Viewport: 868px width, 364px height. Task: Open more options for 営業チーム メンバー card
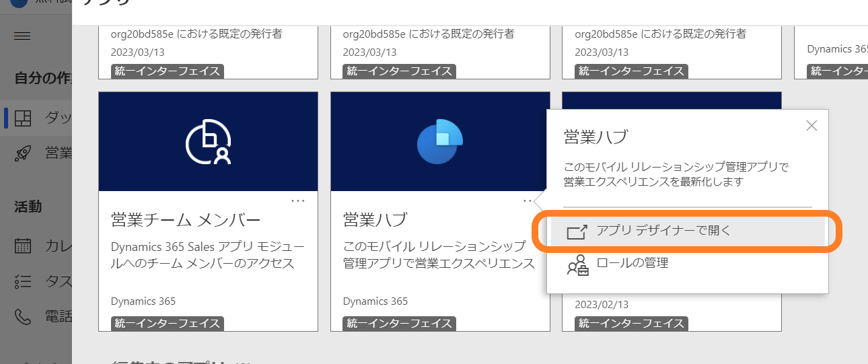coord(298,201)
